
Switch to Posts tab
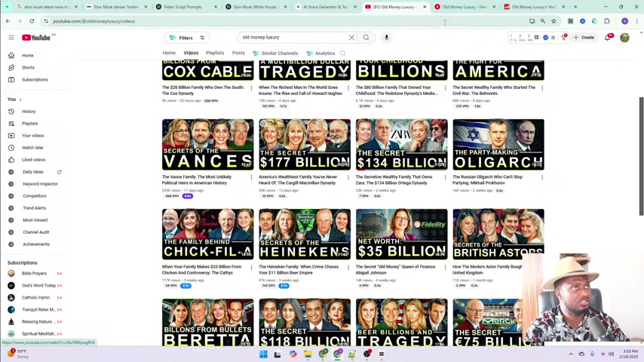click(x=238, y=53)
